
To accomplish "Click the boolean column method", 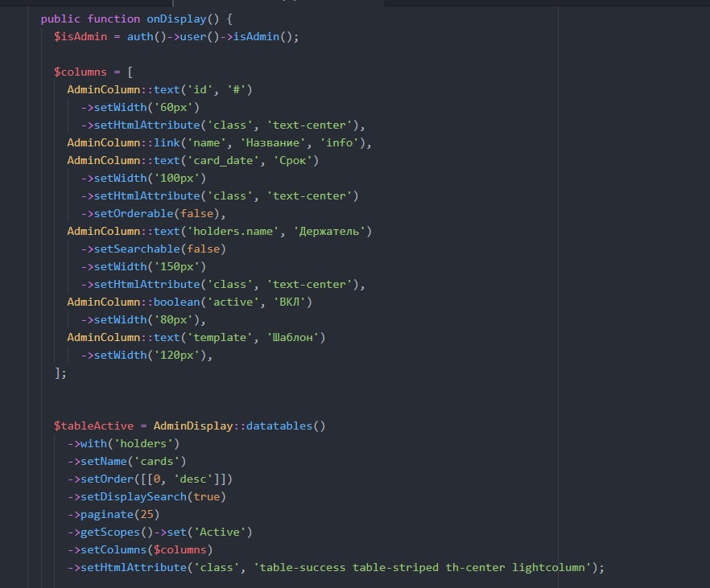I will coord(176,302).
